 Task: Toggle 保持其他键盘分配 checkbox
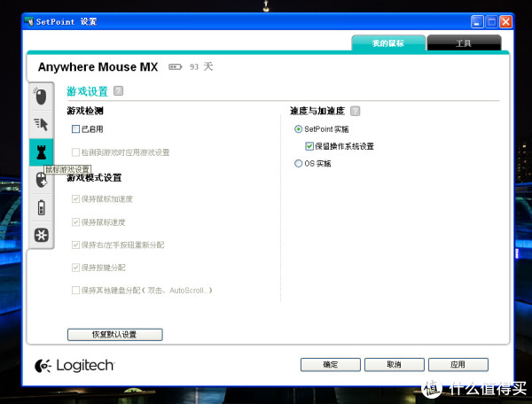coord(75,291)
